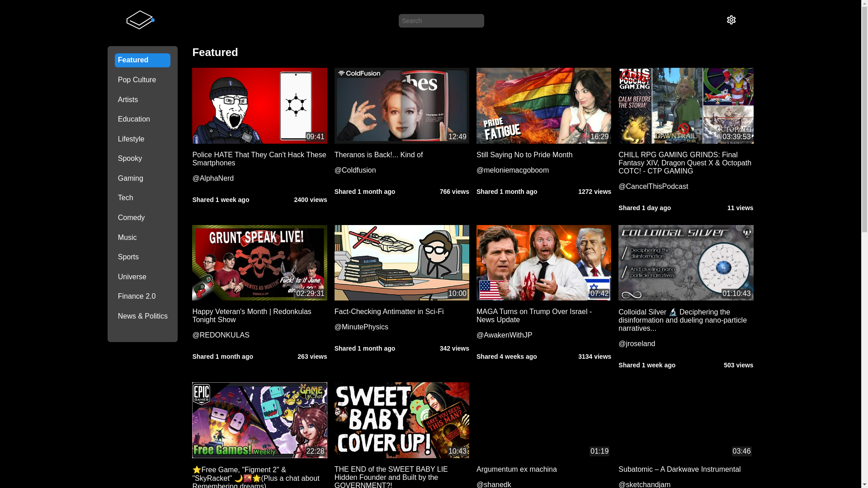Open title 'CHILL RPG GAMING GRINDS'
Screen dimensions: 868x488
point(686,163)
